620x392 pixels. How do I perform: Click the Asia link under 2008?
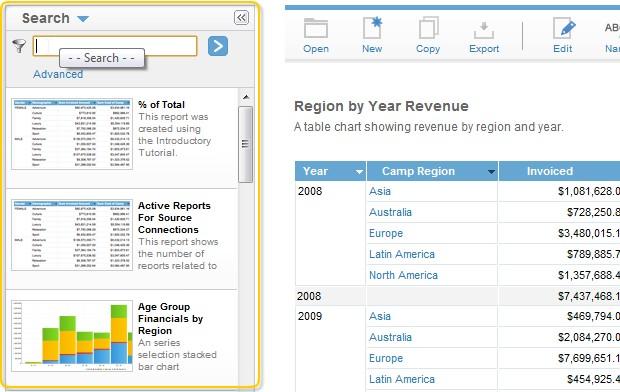[x=380, y=191]
